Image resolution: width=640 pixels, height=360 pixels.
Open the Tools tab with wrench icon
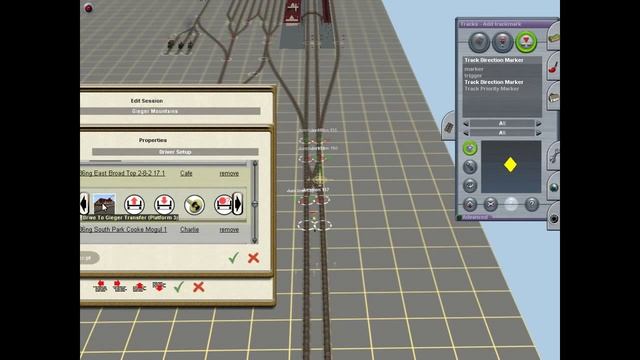(553, 155)
